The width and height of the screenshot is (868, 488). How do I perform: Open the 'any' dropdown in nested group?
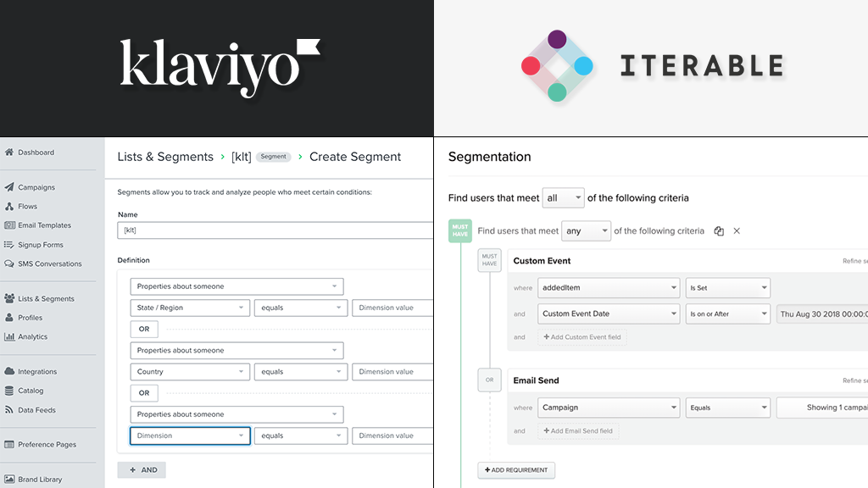(x=586, y=230)
